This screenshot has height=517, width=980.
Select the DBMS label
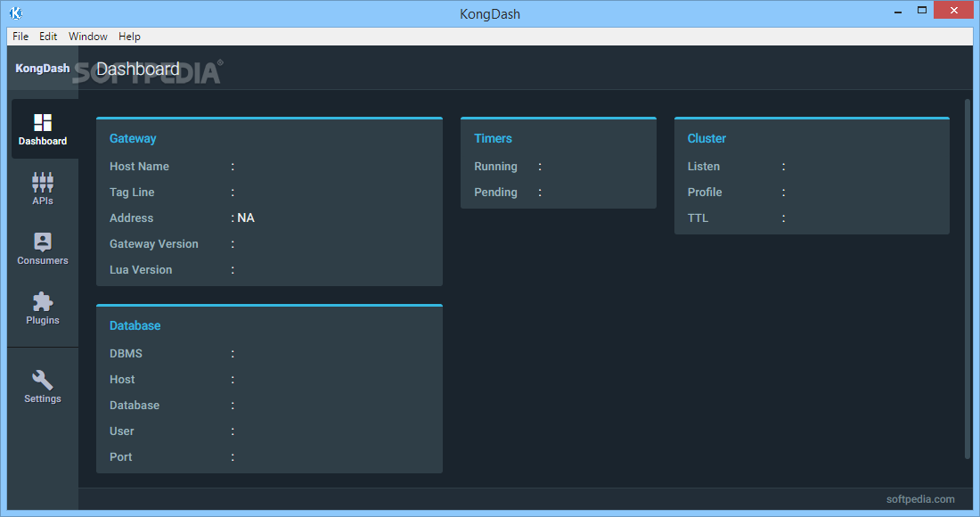click(127, 354)
